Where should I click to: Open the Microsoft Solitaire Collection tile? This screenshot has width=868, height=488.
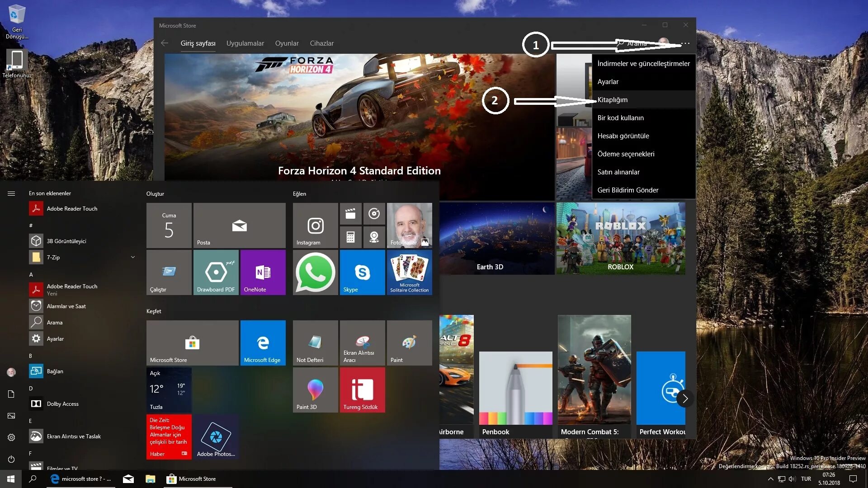coord(409,272)
